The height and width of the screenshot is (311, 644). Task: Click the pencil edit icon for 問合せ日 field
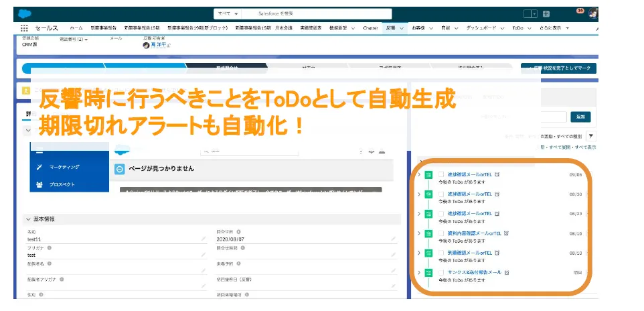(x=393, y=239)
